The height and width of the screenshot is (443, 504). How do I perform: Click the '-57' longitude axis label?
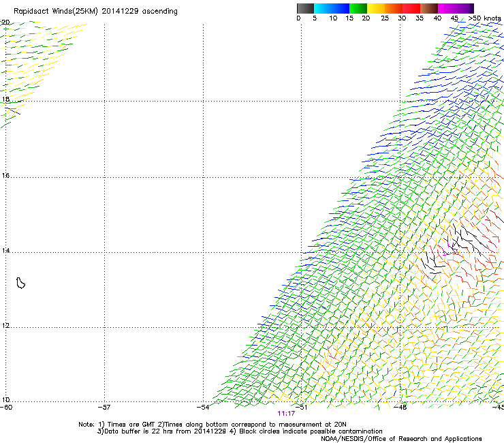point(104,408)
